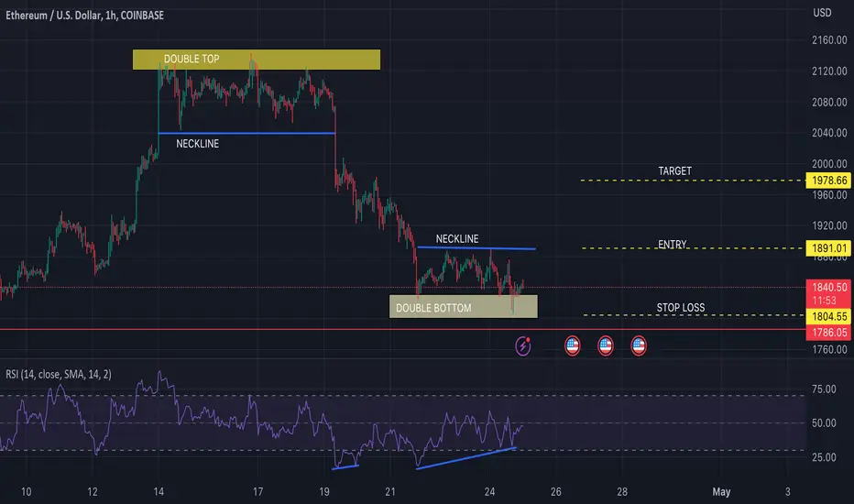Click the 1978.66 yellow price tag
The width and height of the screenshot is (854, 504).
click(x=828, y=181)
